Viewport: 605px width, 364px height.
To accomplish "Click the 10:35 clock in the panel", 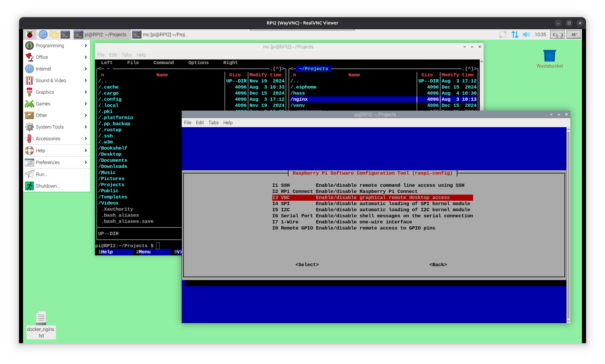I will (x=540, y=35).
